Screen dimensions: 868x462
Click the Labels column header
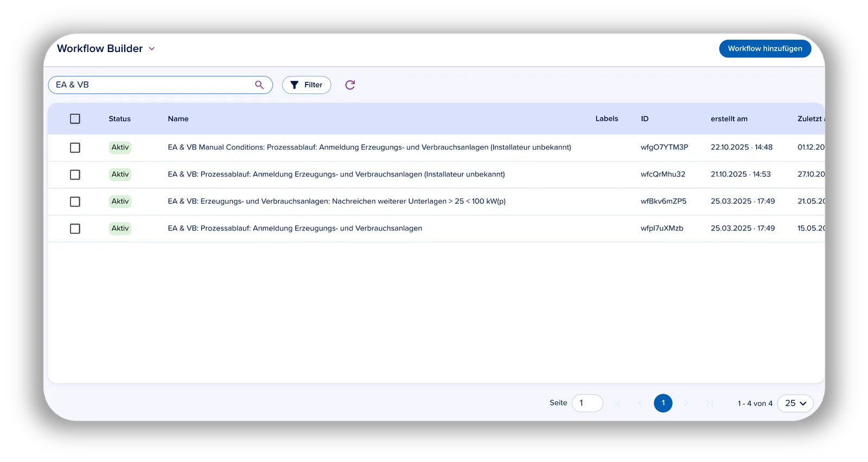[x=607, y=119]
